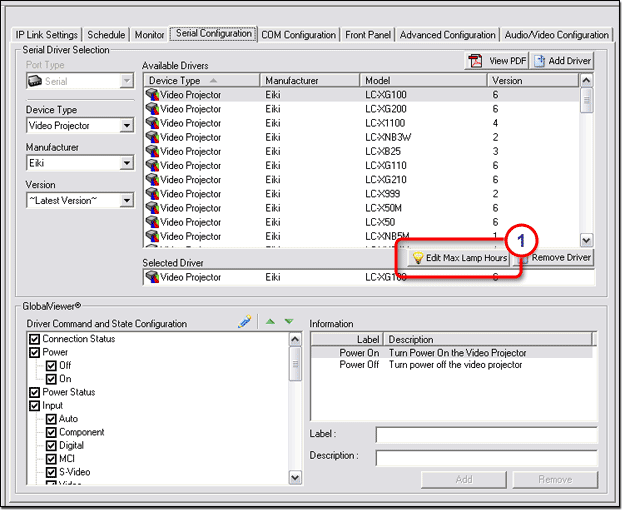Toggle the Component input checkbox

(51, 433)
